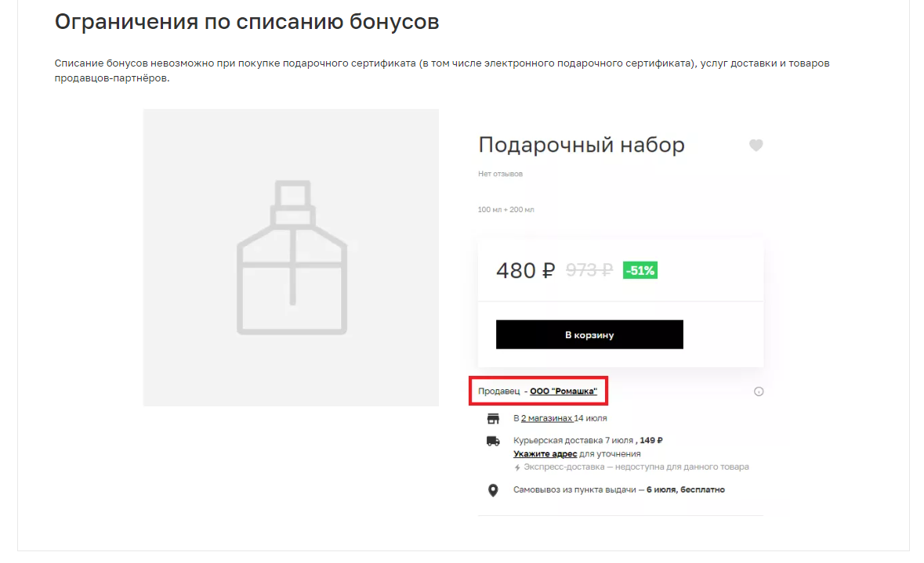Click the pickup point location pin icon

coord(493,490)
